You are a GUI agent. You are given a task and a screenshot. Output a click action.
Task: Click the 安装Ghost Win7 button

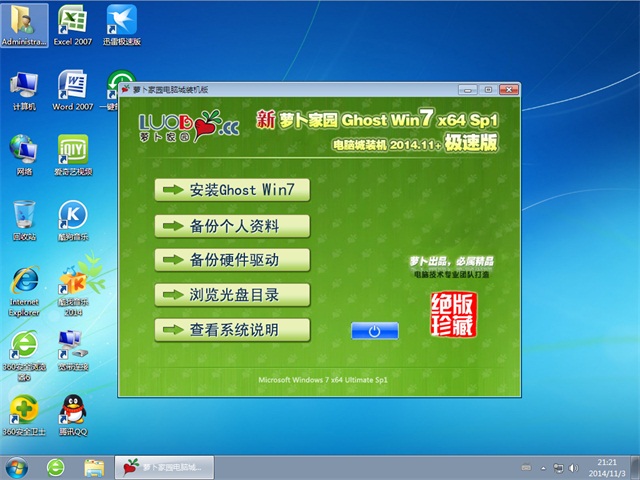tap(233, 190)
